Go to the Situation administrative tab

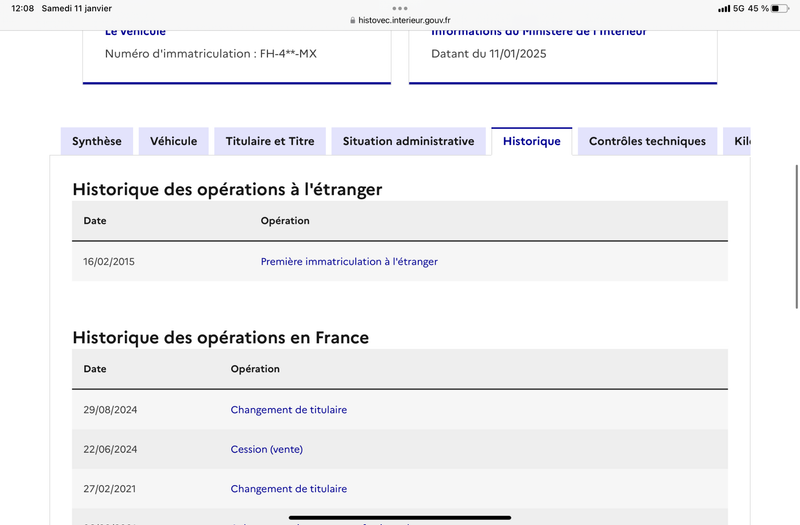click(x=408, y=141)
